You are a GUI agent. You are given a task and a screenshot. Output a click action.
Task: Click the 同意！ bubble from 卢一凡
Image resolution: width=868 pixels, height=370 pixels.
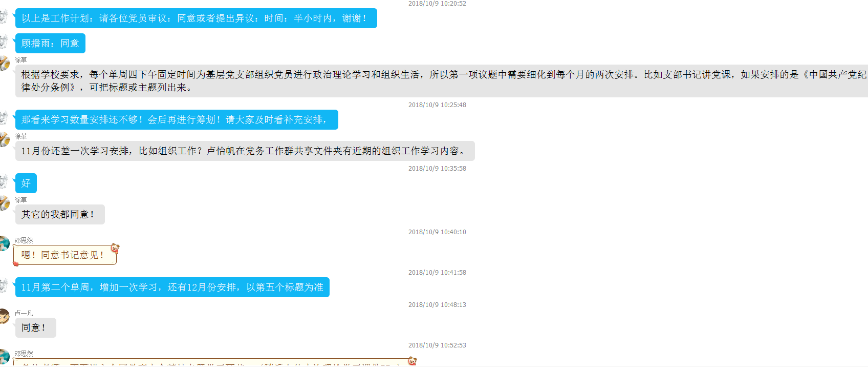point(35,328)
